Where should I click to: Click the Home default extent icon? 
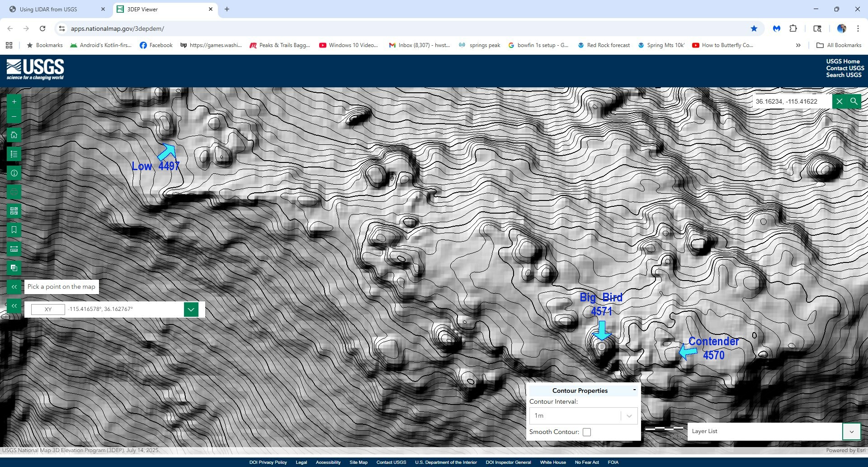[14, 135]
